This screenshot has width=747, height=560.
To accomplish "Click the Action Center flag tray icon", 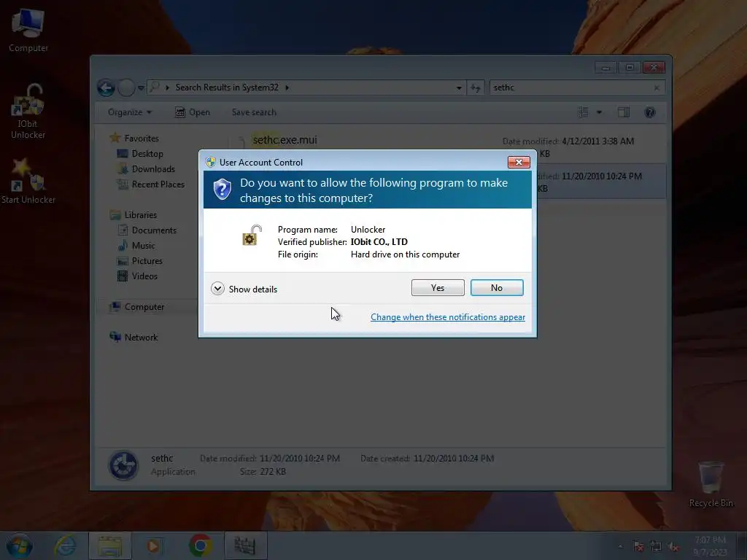I will click(x=638, y=547).
